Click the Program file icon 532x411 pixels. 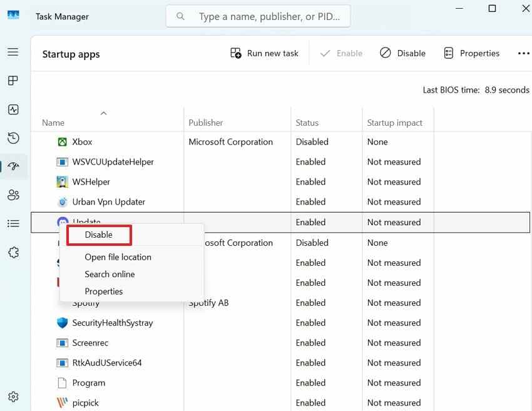point(62,383)
